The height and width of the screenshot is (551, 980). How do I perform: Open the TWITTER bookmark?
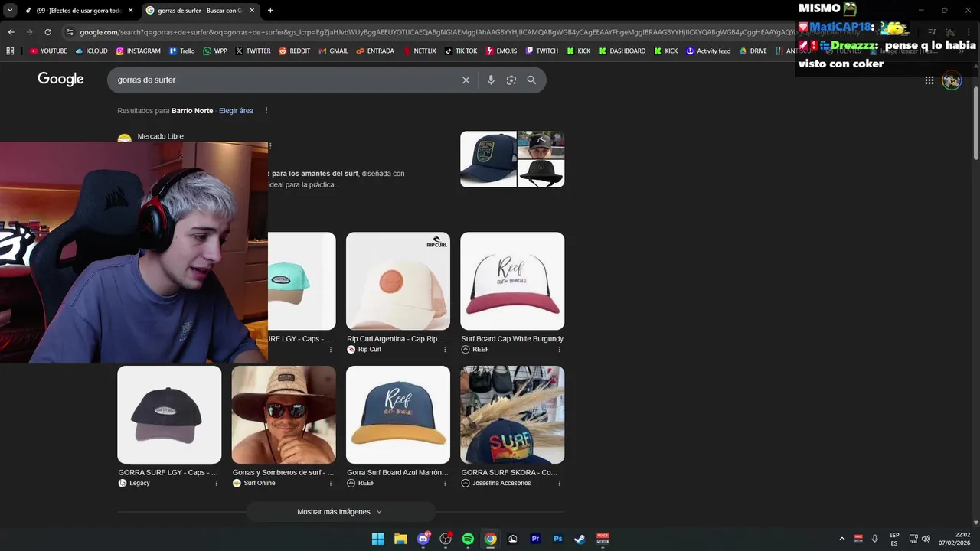click(253, 51)
